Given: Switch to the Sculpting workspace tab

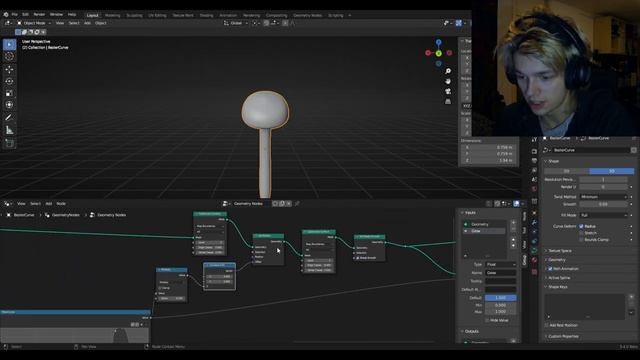Looking at the screenshot, I should point(134,16).
